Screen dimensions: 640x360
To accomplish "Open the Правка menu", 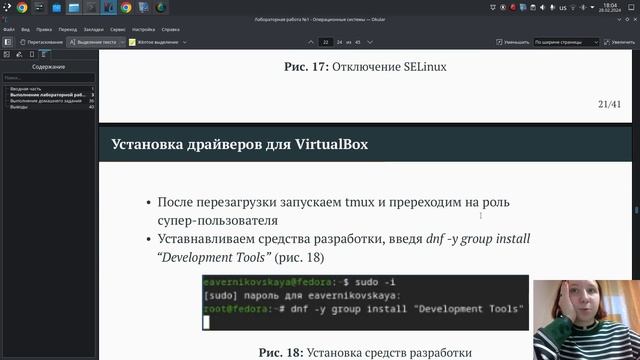I will (44, 29).
